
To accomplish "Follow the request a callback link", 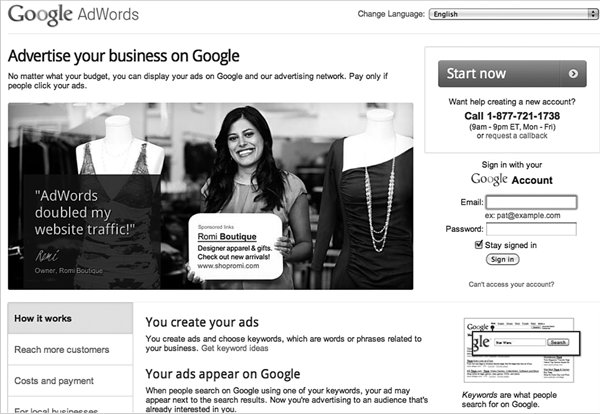I will coord(516,136).
